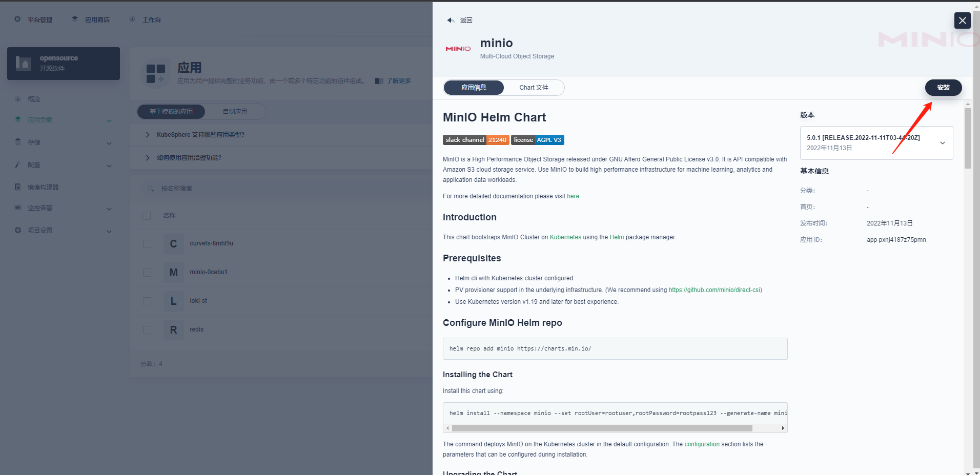This screenshot has height=475, width=980.
Task: Open the redis application name
Action: click(x=196, y=329)
